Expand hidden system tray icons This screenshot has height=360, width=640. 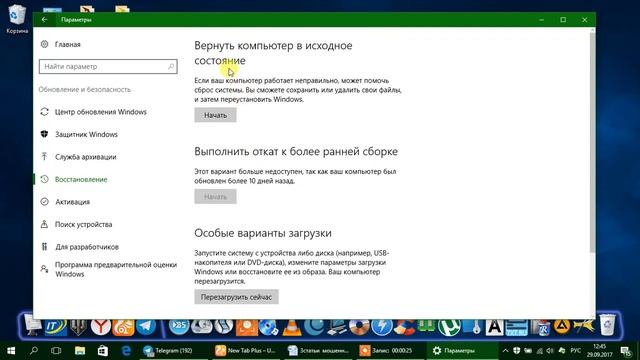[x=505, y=351]
